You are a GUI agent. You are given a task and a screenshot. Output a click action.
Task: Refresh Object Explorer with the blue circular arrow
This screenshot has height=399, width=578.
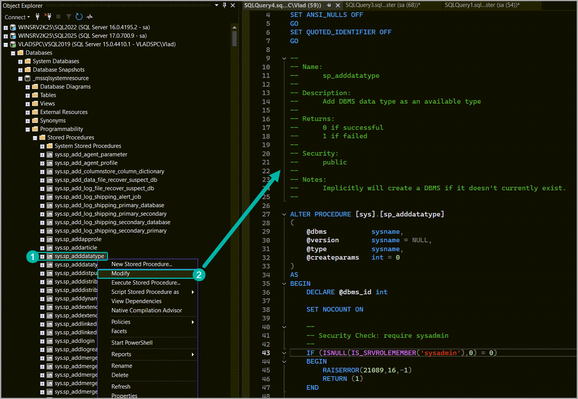[79, 17]
